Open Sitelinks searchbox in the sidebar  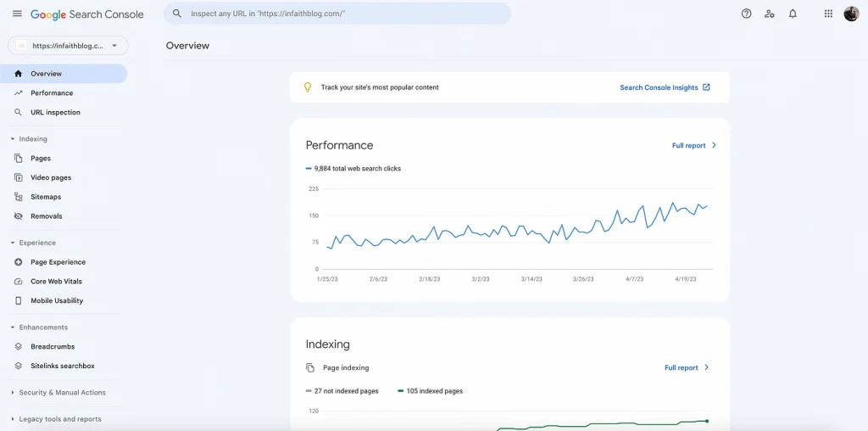pyautogui.click(x=64, y=367)
